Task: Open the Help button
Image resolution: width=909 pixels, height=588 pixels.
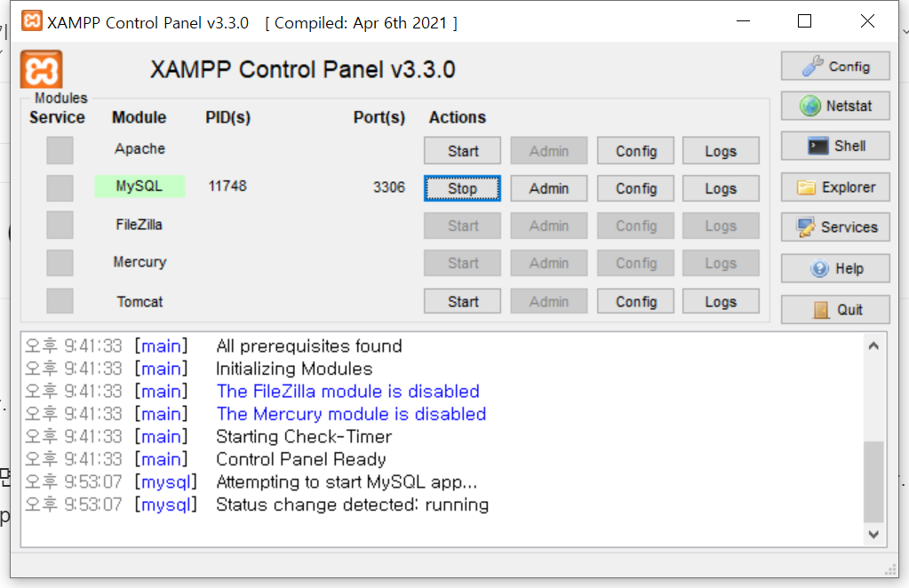Action: [x=834, y=268]
